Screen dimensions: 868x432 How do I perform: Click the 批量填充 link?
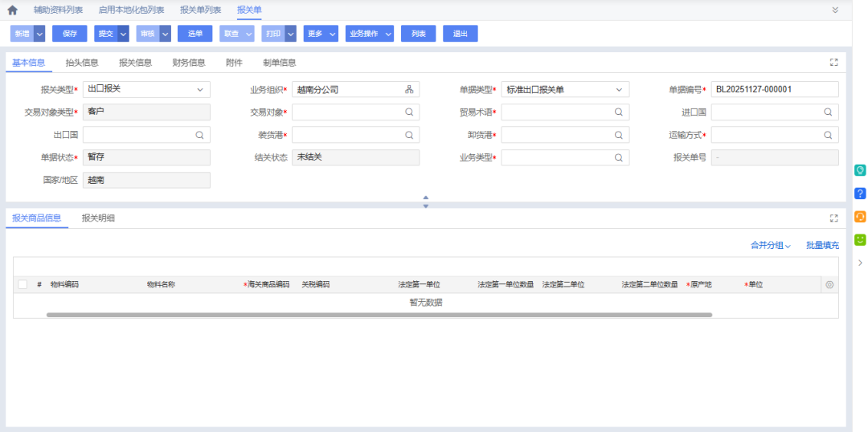coord(822,246)
